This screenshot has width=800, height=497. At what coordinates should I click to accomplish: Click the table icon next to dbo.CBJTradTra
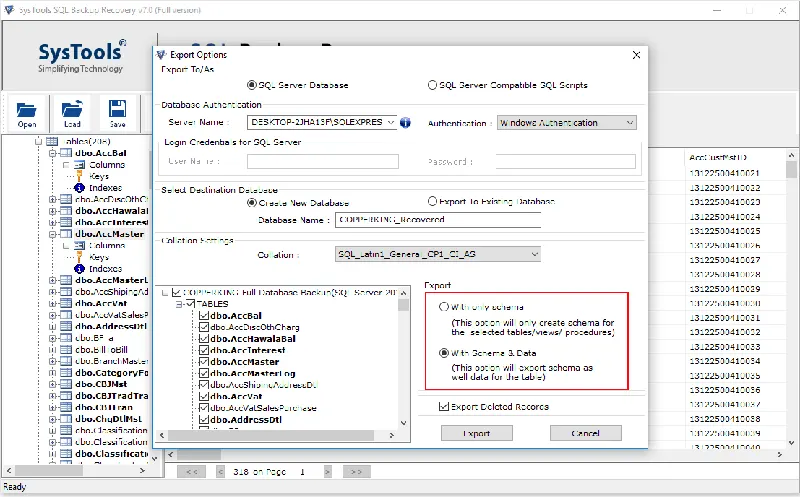click(x=66, y=396)
